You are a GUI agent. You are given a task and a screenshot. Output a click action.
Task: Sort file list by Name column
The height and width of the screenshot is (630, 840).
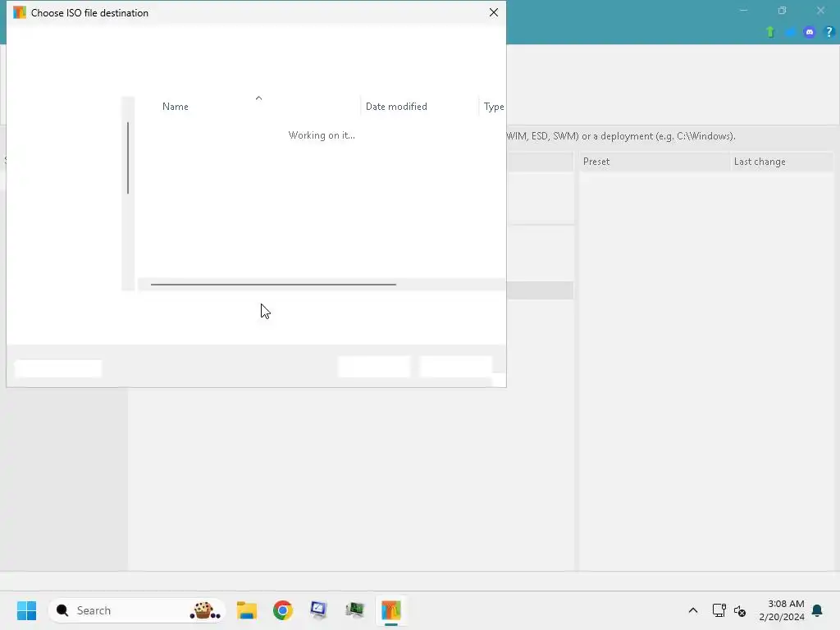[176, 107]
